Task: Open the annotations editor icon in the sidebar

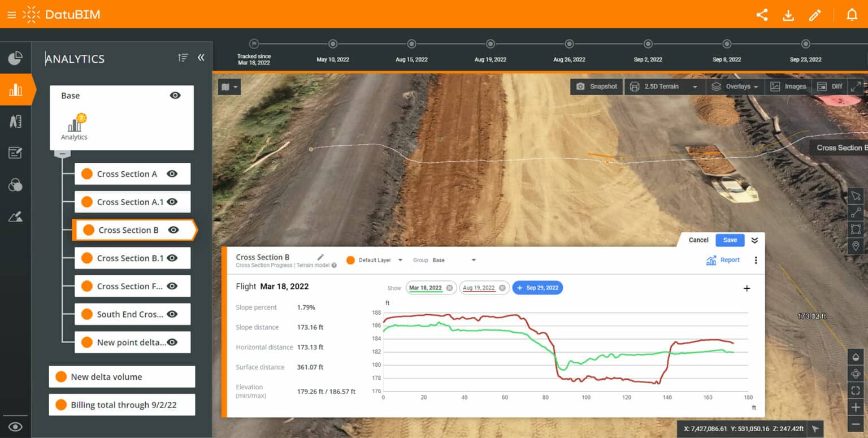Action: point(15,153)
